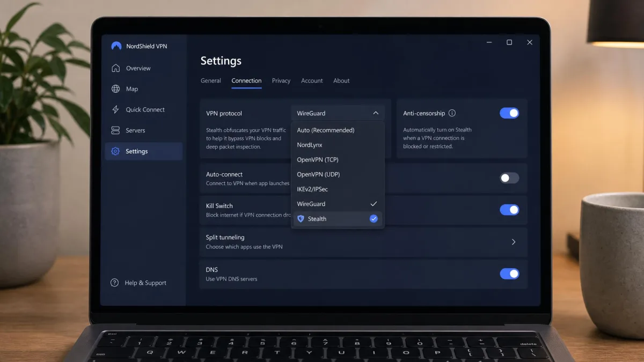This screenshot has width=644, height=362.
Task: Switch to the Connection tab
Action: pyautogui.click(x=246, y=80)
